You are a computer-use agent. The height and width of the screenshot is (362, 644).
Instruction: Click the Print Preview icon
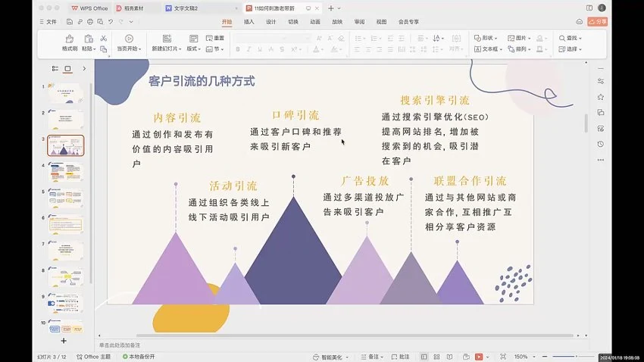tap(100, 22)
